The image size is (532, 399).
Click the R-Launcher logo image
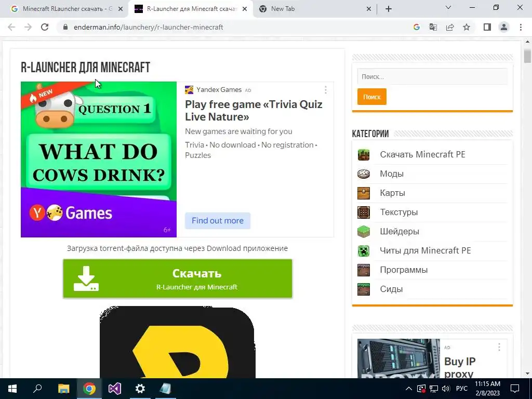point(178,342)
